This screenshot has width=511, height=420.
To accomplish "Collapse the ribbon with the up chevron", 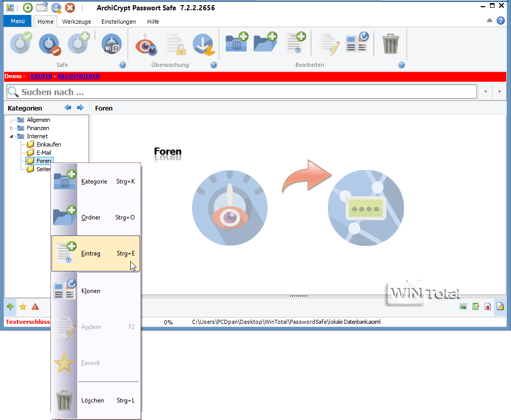I will tap(489, 21).
